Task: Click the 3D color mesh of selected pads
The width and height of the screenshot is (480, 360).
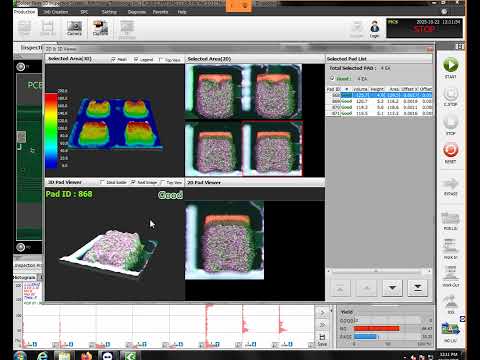Action: (115, 123)
